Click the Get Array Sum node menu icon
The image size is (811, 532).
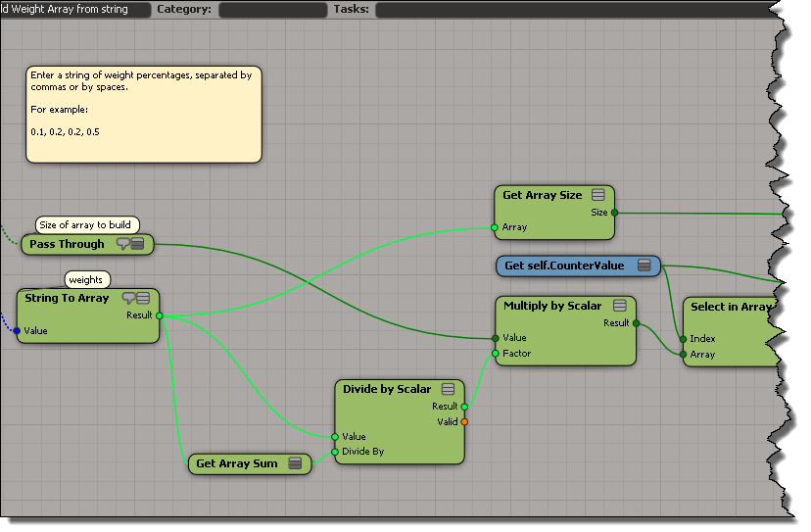pos(295,463)
